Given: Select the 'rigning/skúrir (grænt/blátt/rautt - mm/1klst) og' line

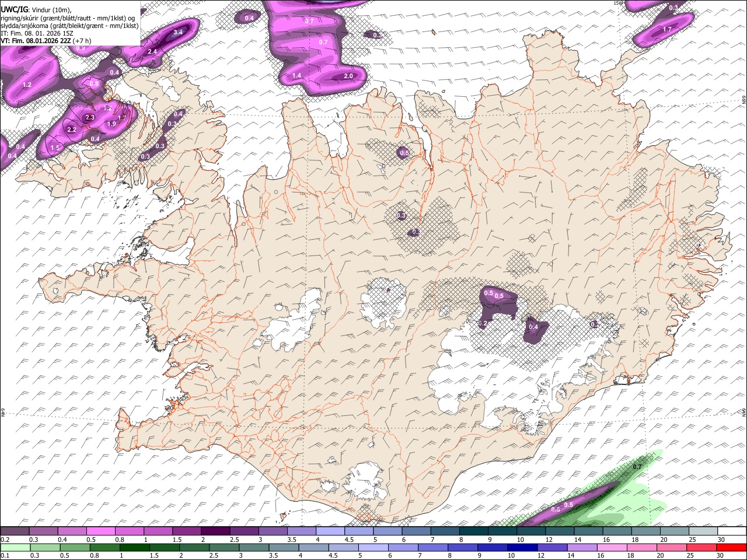Looking at the screenshot, I should (67, 17).
